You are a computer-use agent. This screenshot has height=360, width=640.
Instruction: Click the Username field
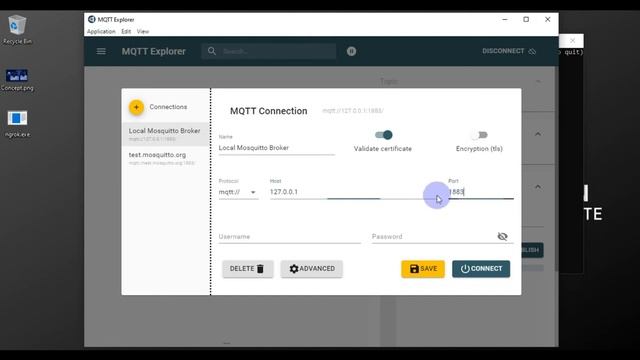289,237
